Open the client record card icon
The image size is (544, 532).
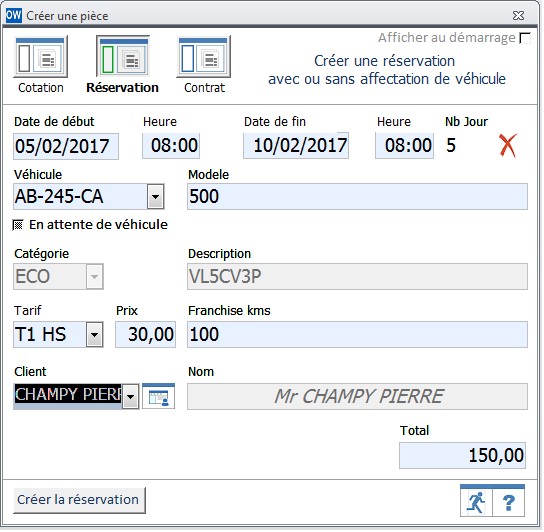pos(159,397)
